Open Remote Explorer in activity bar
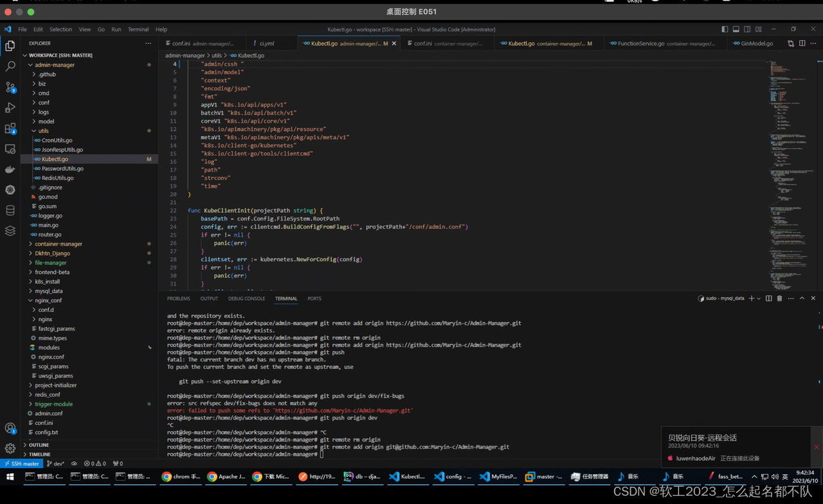The image size is (823, 504). click(x=10, y=149)
